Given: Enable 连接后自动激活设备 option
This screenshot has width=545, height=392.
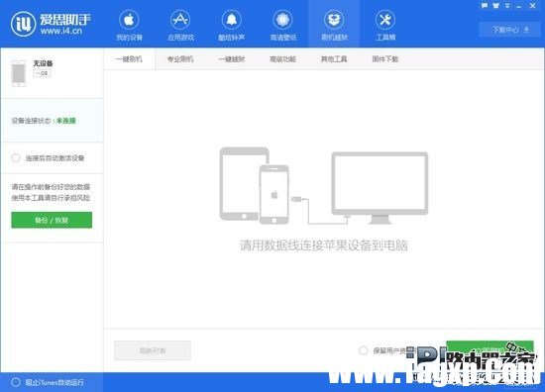Looking at the screenshot, I should (x=16, y=158).
